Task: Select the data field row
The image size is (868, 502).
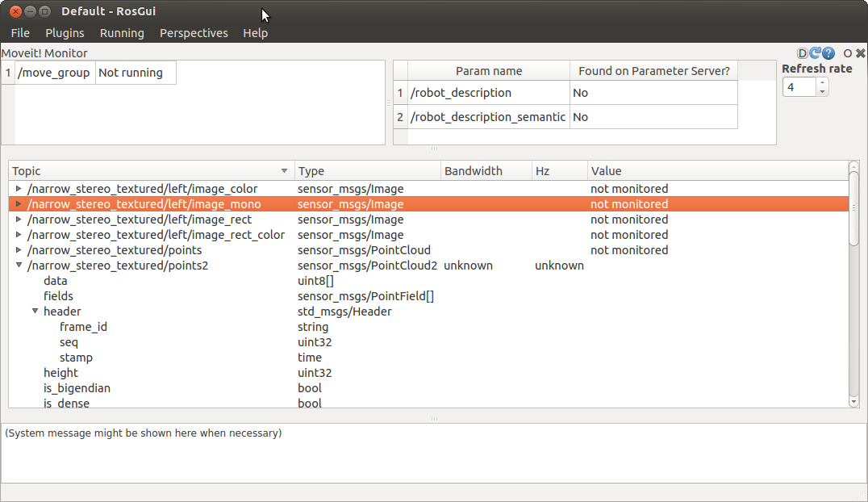Action: click(428, 281)
